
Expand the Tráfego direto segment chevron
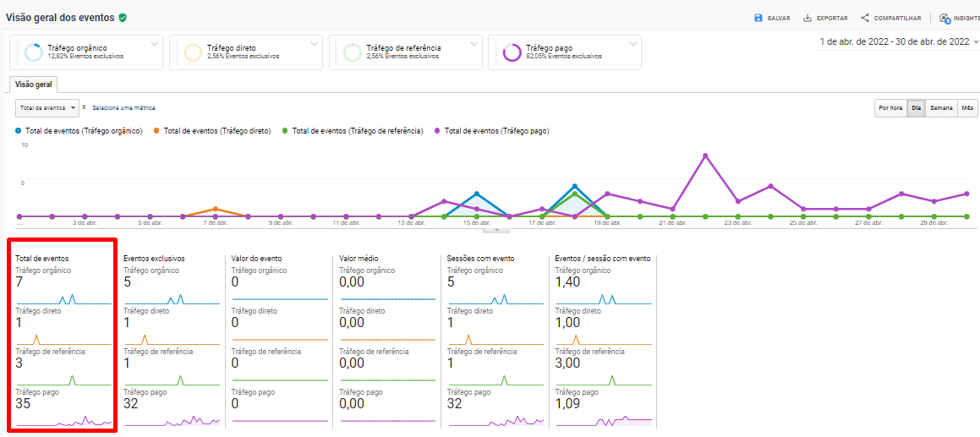[x=314, y=44]
